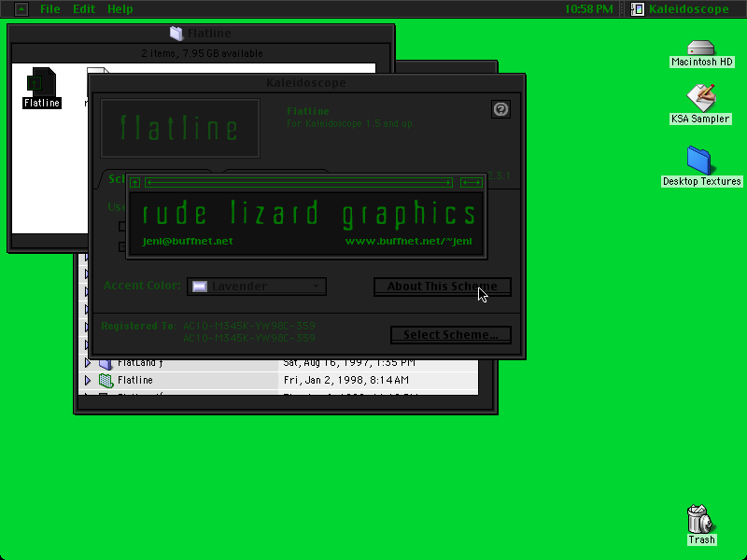
Task: Open the File menu
Action: 50,9
